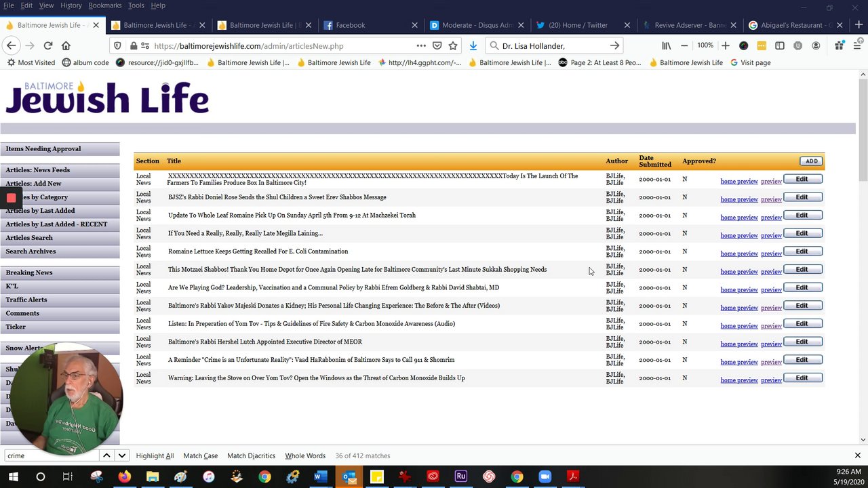Open Items Needing Approval in sidebar
This screenshot has height=488, width=868.
(60, 149)
